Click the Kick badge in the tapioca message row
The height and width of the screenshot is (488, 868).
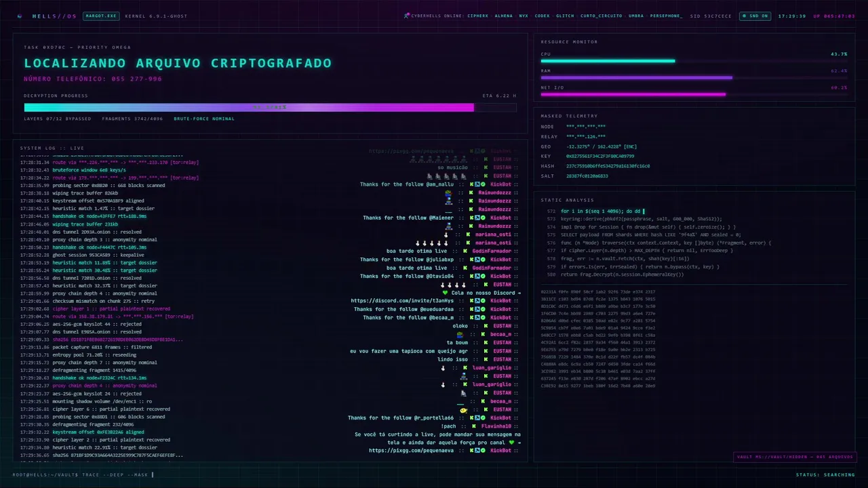[x=486, y=351]
